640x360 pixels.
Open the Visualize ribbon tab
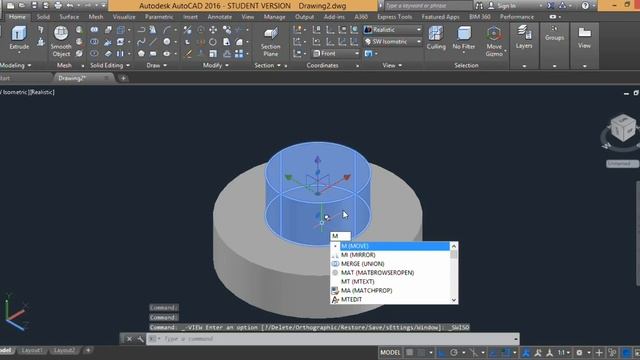tap(124, 17)
